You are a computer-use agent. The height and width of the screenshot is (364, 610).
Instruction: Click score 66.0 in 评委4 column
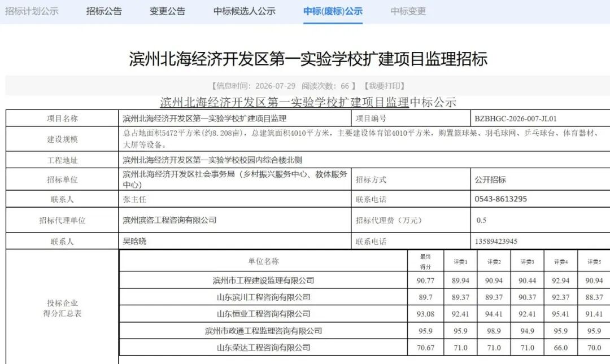[x=561, y=348]
